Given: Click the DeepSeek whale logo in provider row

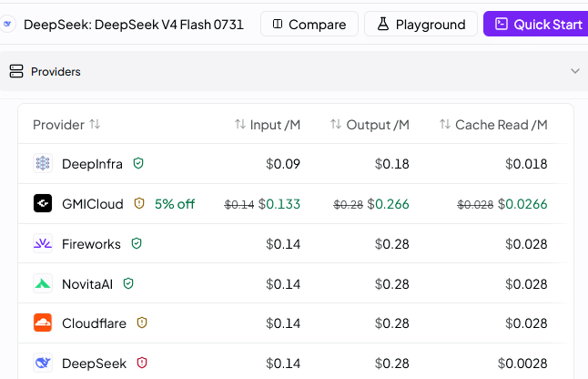Looking at the screenshot, I should 43,363.
